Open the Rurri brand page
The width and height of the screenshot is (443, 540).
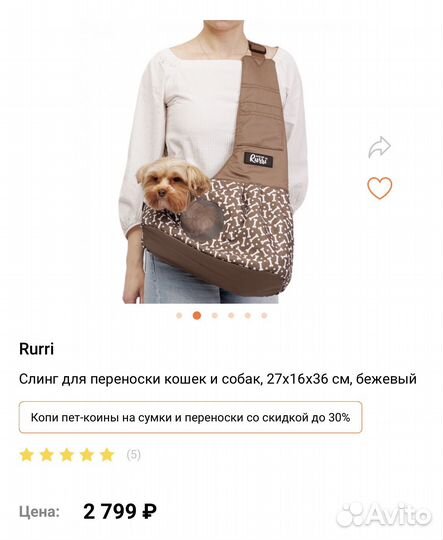(37, 349)
